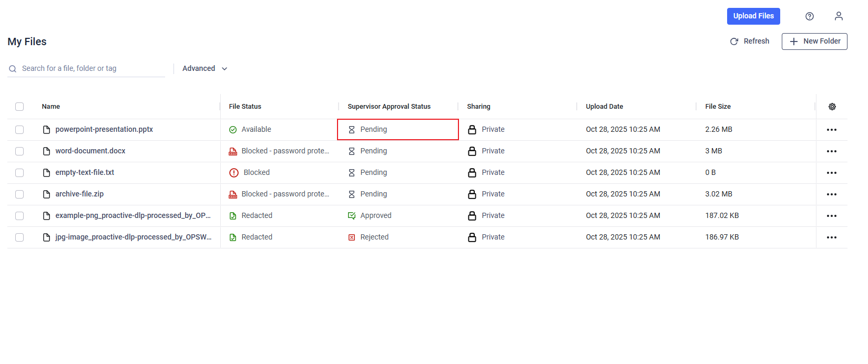Open more actions menu for jpg-image file
This screenshot has width=868, height=364.
point(831,237)
